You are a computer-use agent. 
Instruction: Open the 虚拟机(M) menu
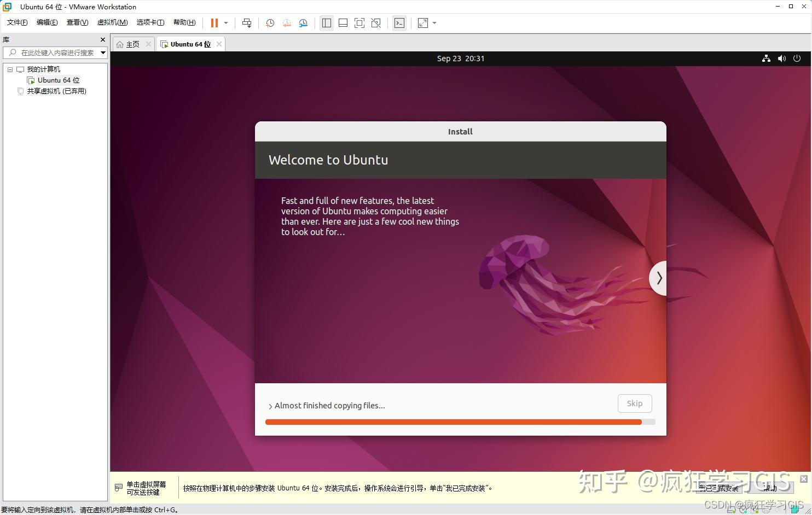[112, 22]
